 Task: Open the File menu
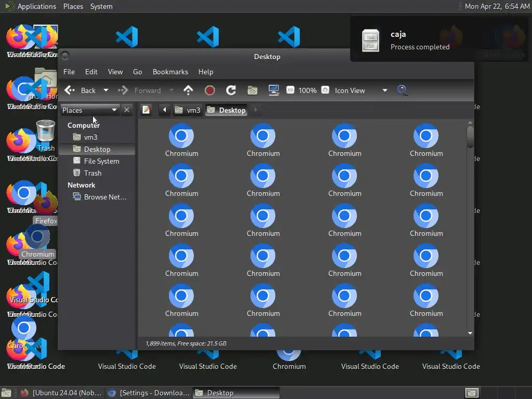tap(69, 72)
